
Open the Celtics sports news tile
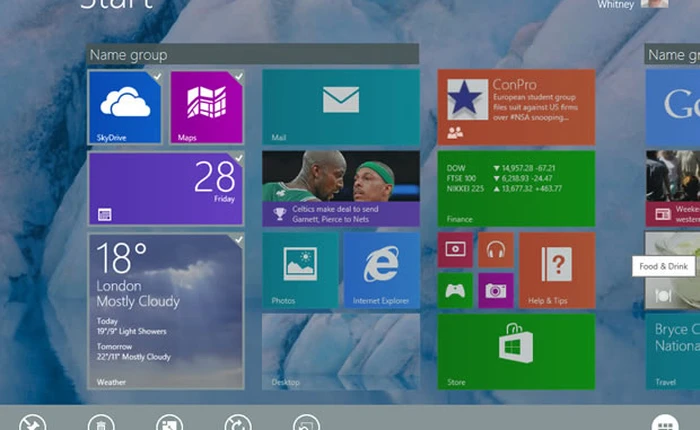click(x=341, y=188)
